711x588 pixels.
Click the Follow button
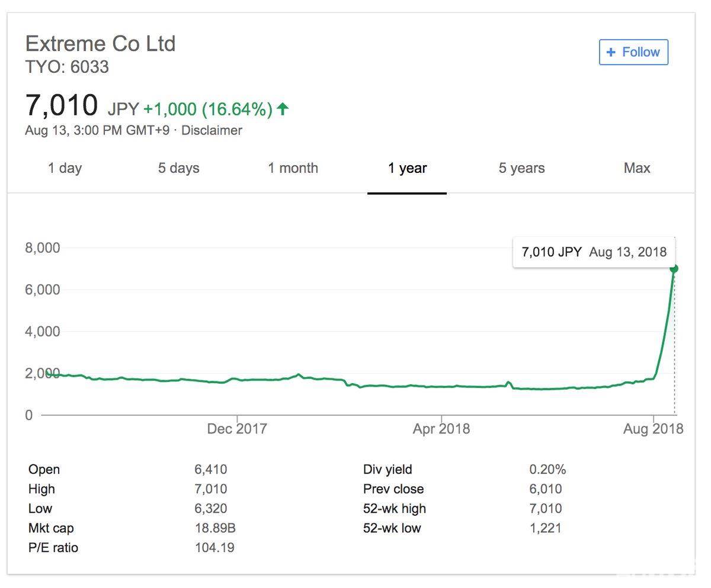(x=633, y=52)
